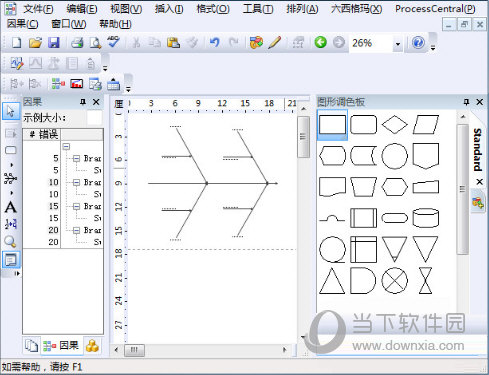Pick the hourglass collate shape
This screenshot has width=489, height=375.
425,281
